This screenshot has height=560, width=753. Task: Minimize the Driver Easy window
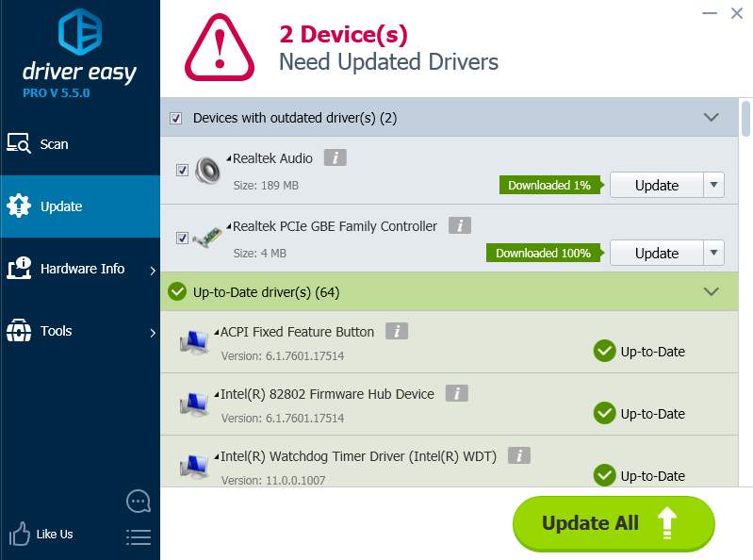click(x=710, y=13)
